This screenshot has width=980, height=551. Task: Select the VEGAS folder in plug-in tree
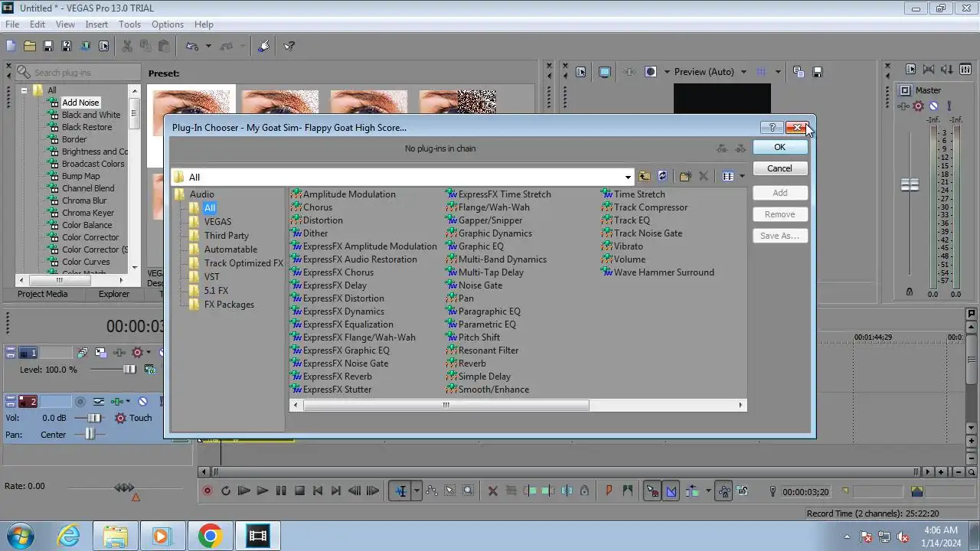217,222
